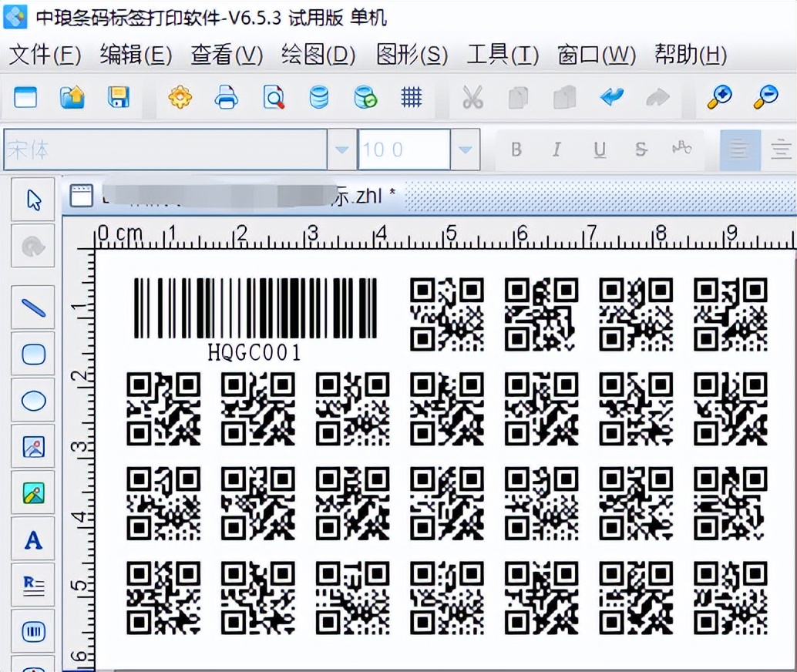Open the 编辑(E) menu

click(x=136, y=54)
